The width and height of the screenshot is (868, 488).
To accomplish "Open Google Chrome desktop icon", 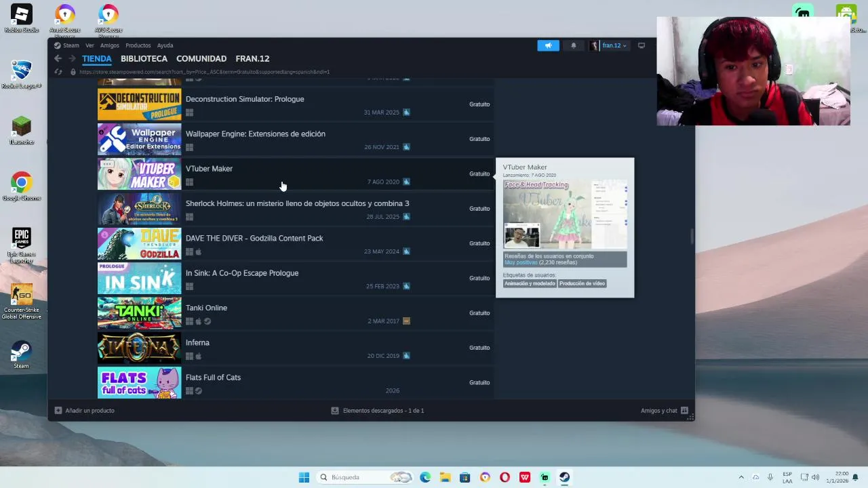I will point(22,186).
